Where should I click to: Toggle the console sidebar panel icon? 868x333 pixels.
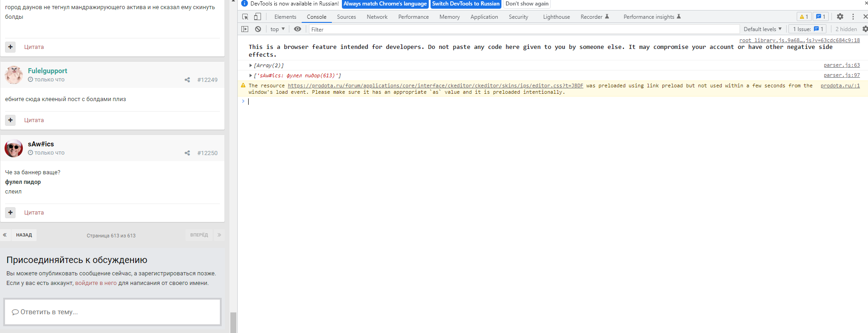coord(245,29)
